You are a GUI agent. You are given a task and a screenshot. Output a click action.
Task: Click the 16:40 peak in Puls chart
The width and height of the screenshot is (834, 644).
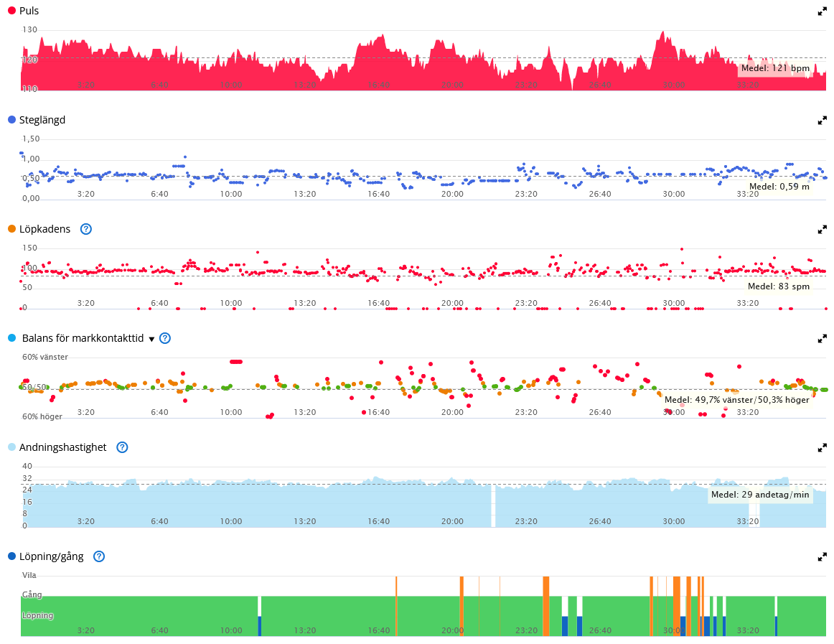(382, 37)
